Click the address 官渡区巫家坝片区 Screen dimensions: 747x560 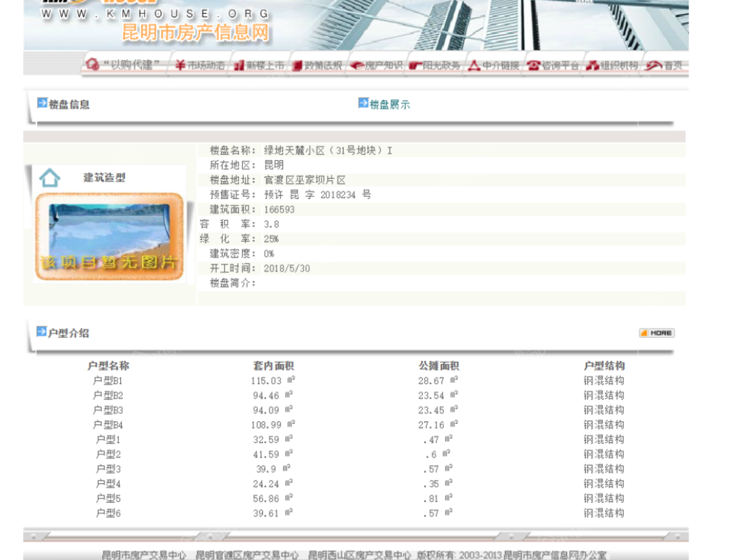click(304, 180)
